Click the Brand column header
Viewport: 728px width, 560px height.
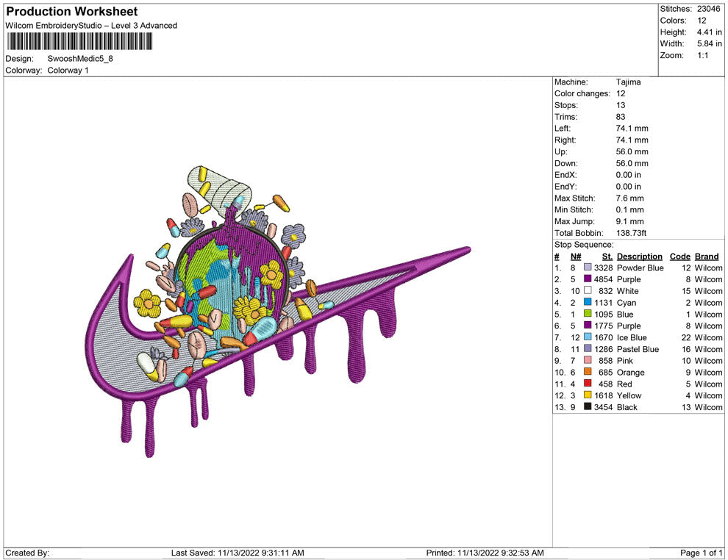[707, 256]
